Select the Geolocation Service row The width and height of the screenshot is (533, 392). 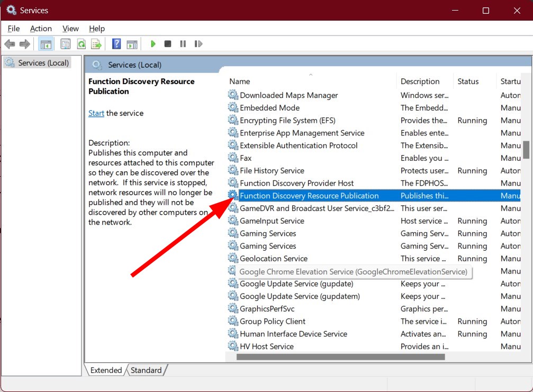pyautogui.click(x=373, y=259)
